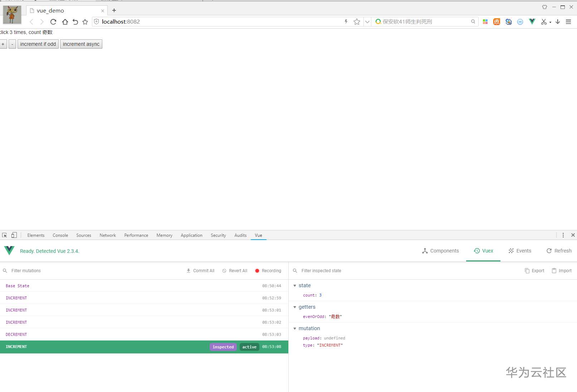577x392 pixels.
Task: Switch to the Audits devtools tab
Action: [240, 235]
